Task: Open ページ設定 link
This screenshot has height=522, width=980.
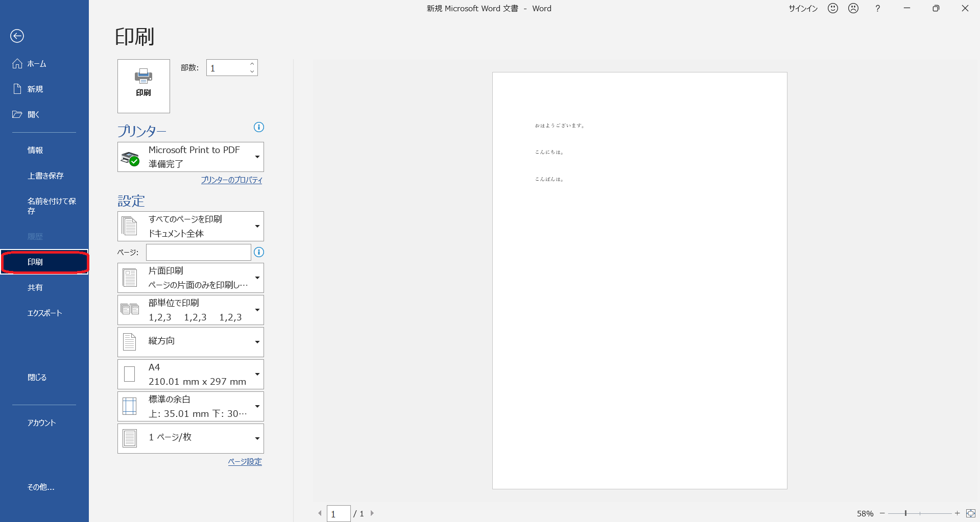Action: coord(245,462)
